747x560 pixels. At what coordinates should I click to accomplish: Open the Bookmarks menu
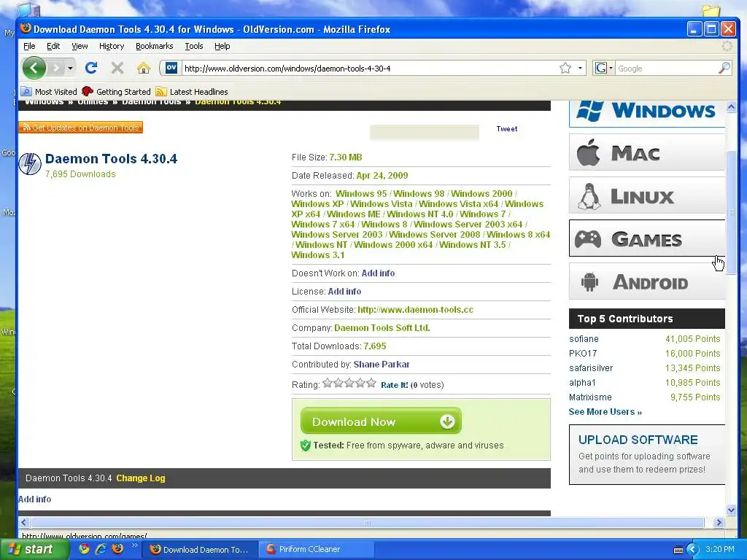155,46
